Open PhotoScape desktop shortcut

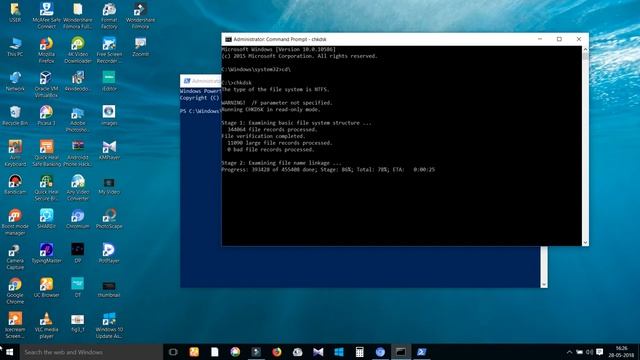pyautogui.click(x=109, y=218)
